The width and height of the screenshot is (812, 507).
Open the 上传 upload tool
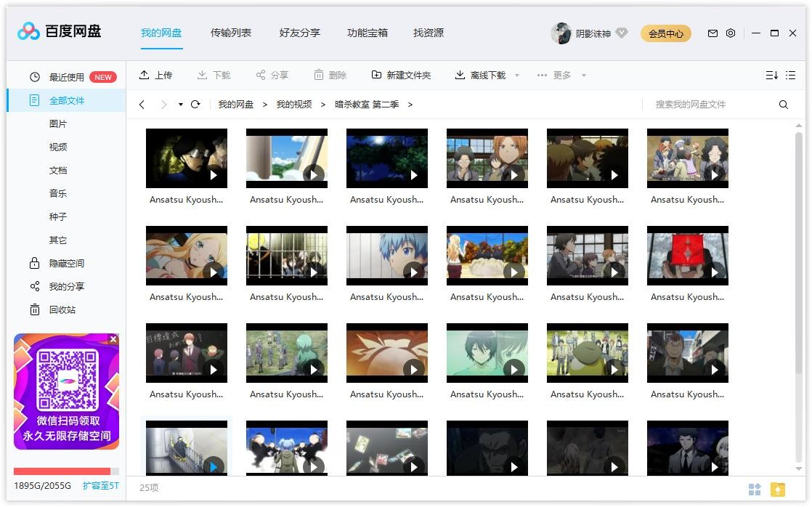pyautogui.click(x=156, y=75)
